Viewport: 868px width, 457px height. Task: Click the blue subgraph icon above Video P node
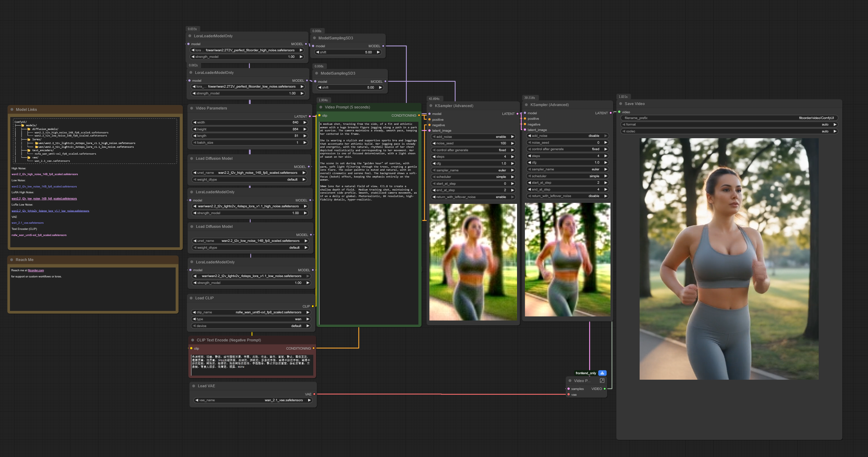602,373
